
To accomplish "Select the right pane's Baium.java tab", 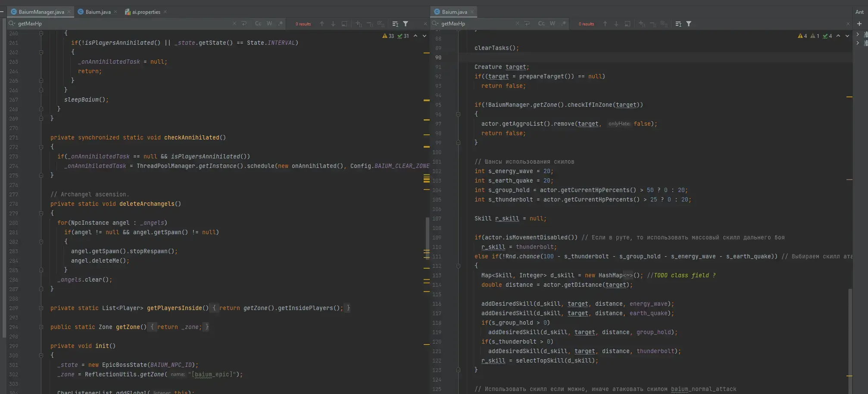I will 454,12.
